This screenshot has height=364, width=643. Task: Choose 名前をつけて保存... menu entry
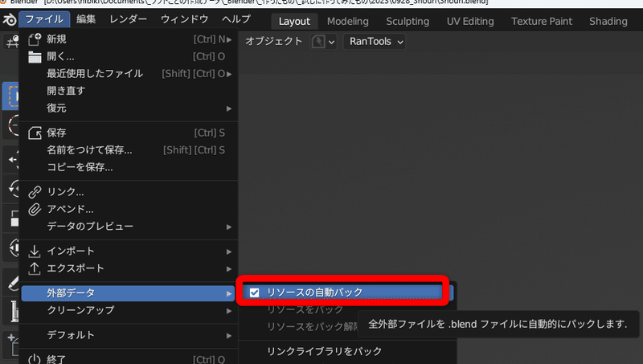click(128, 150)
